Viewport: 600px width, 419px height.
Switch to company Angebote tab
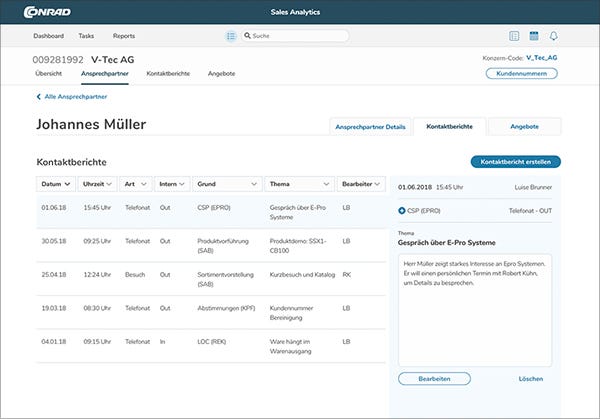[x=222, y=73]
